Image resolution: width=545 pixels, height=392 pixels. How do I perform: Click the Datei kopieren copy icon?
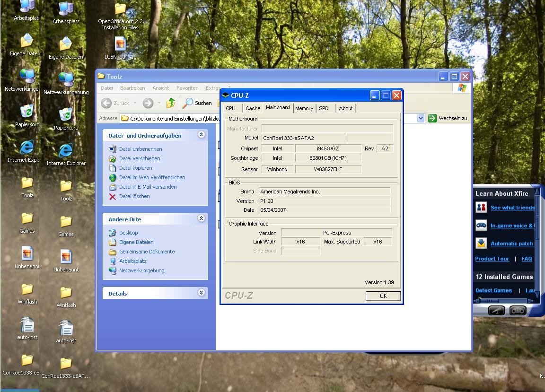pyautogui.click(x=112, y=168)
